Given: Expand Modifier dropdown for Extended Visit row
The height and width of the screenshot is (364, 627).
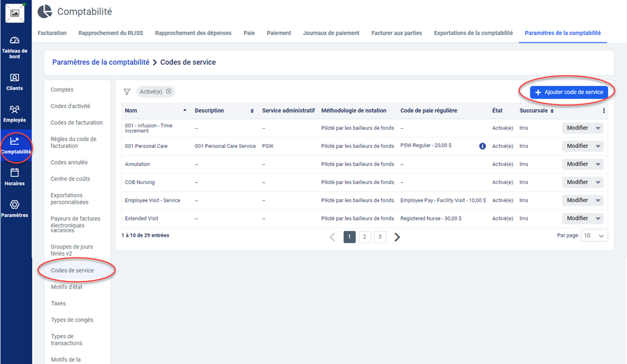Looking at the screenshot, I should click(598, 219).
